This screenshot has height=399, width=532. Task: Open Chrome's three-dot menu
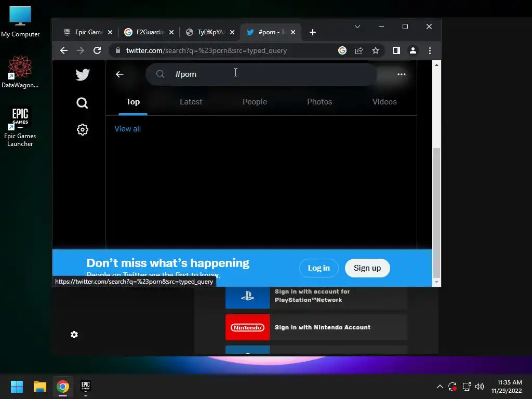430,50
